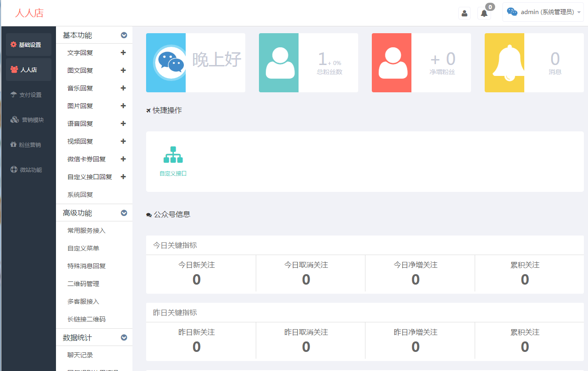
Task: Collapse the 高级功能 section
Action: pyautogui.click(x=124, y=213)
